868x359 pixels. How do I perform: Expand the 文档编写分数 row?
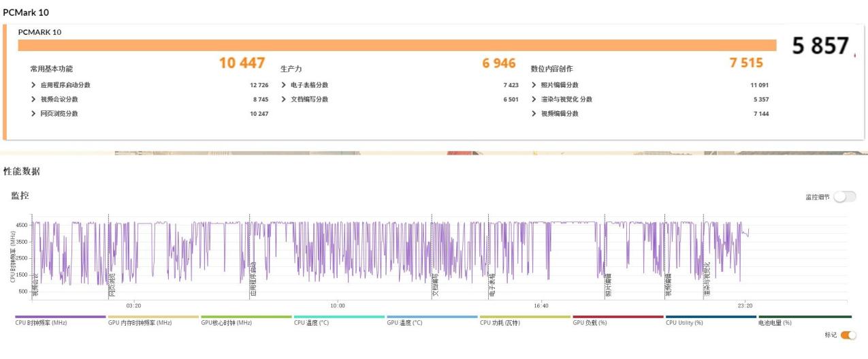coord(283,99)
